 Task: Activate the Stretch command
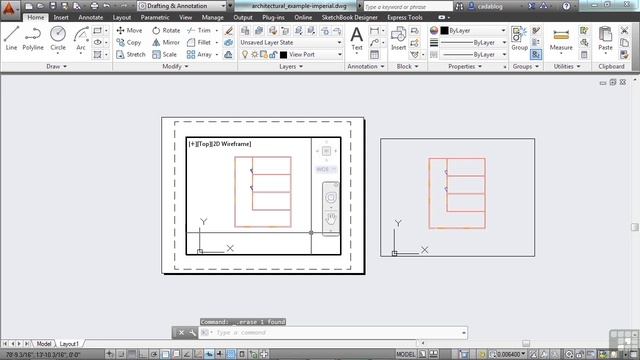131,54
